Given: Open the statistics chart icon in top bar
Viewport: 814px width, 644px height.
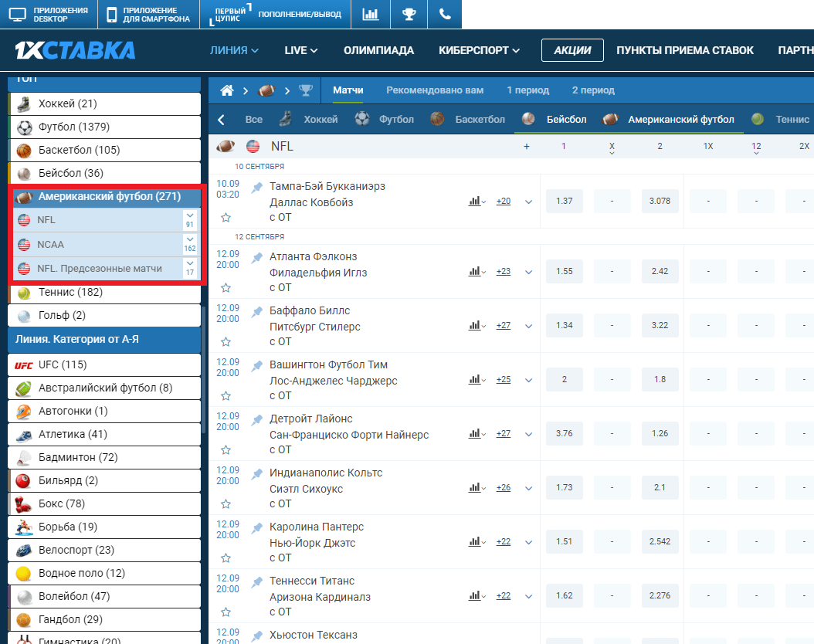Looking at the screenshot, I should (x=370, y=14).
